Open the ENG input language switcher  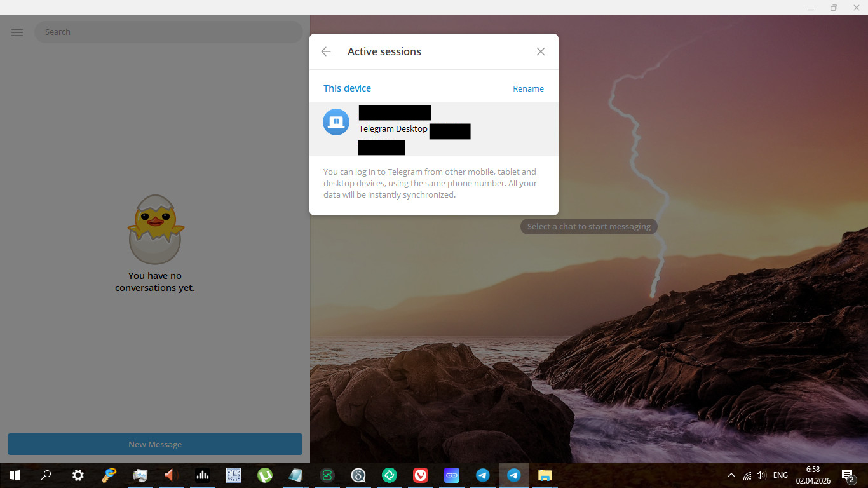(780, 475)
